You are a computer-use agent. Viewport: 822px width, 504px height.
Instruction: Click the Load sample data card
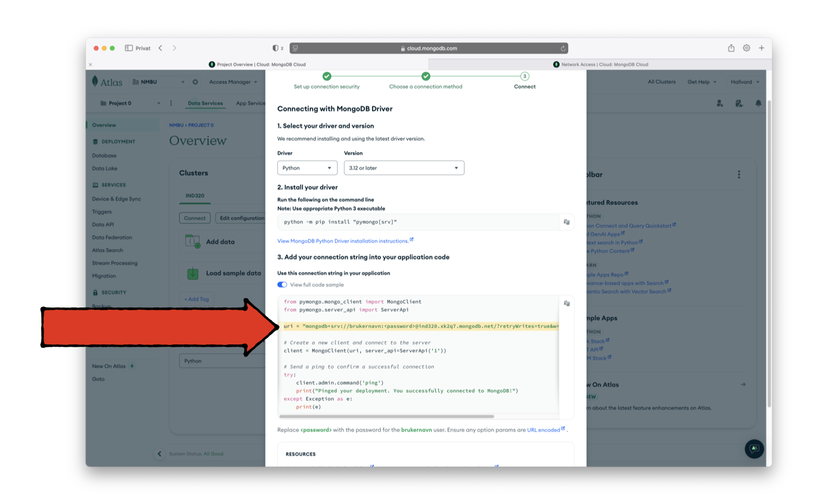coord(222,273)
